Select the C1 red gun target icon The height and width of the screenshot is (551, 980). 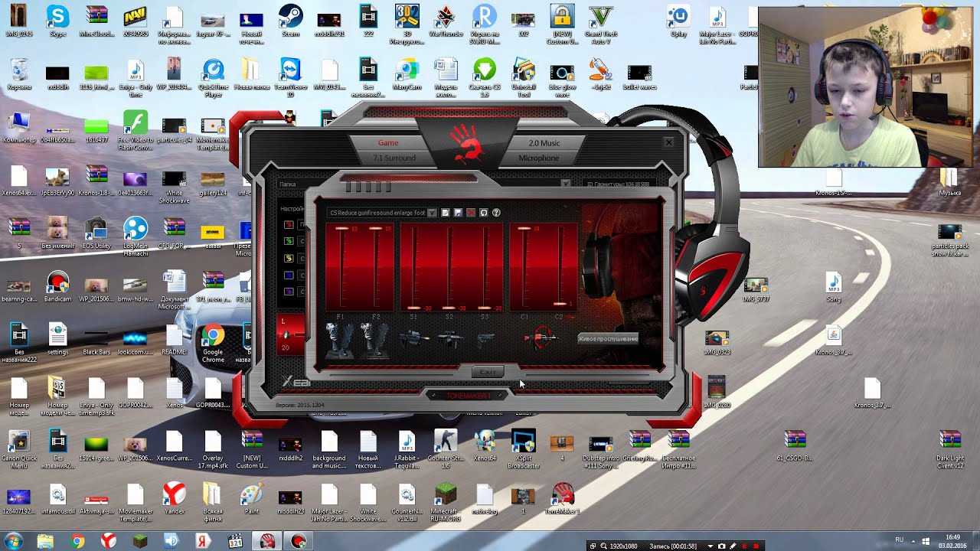click(541, 337)
